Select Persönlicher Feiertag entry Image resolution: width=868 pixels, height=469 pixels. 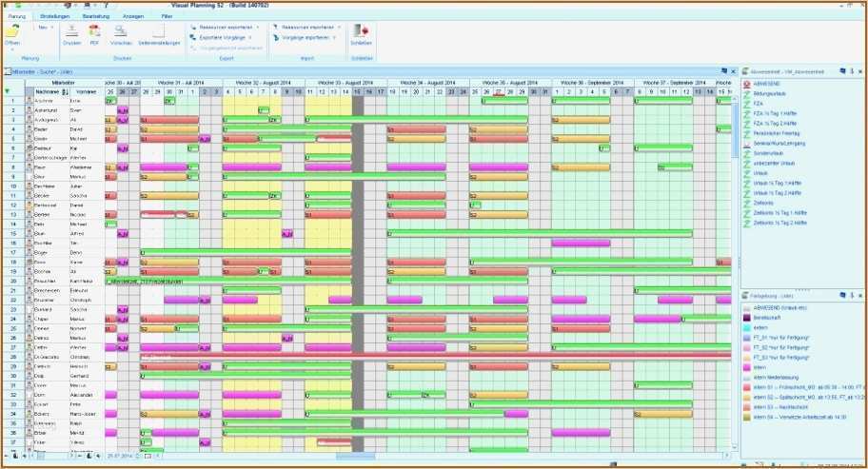tap(776, 133)
